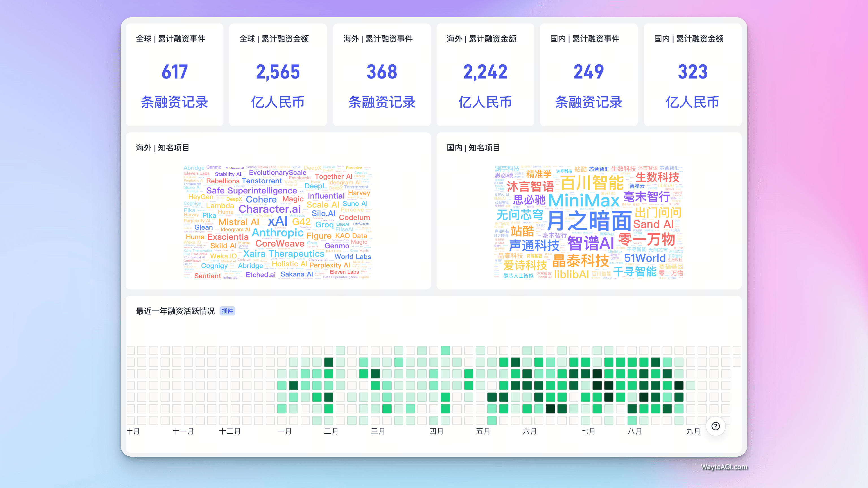Click the 国内 | 累计融资金额 card title
The height and width of the screenshot is (488, 868).
pyautogui.click(x=689, y=39)
